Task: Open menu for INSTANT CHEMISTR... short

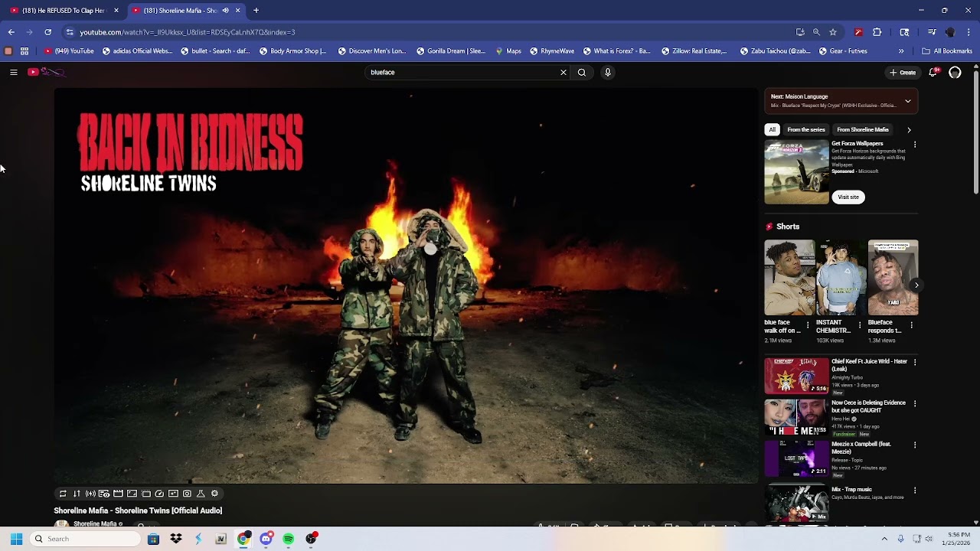Action: coord(860,325)
